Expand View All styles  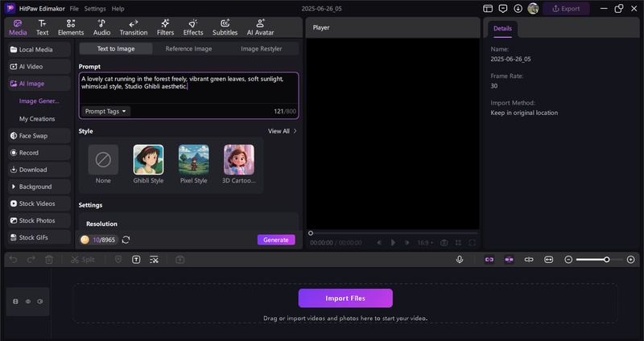pos(283,131)
